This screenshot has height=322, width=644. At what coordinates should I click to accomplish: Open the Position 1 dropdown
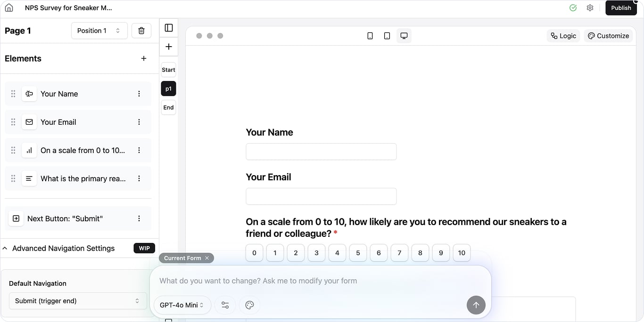[x=99, y=31]
